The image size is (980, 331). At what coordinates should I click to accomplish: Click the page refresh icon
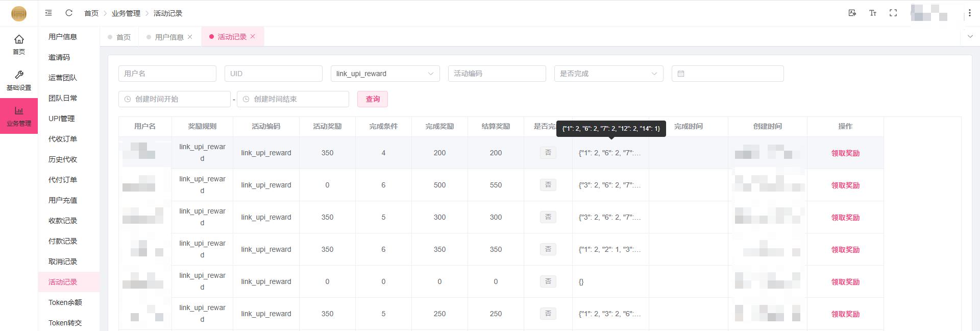pyautogui.click(x=69, y=13)
